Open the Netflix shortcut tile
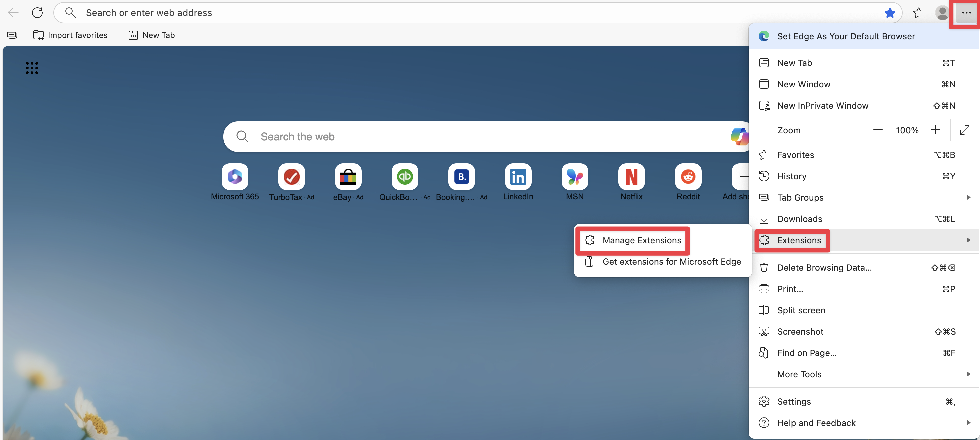 [x=631, y=177]
